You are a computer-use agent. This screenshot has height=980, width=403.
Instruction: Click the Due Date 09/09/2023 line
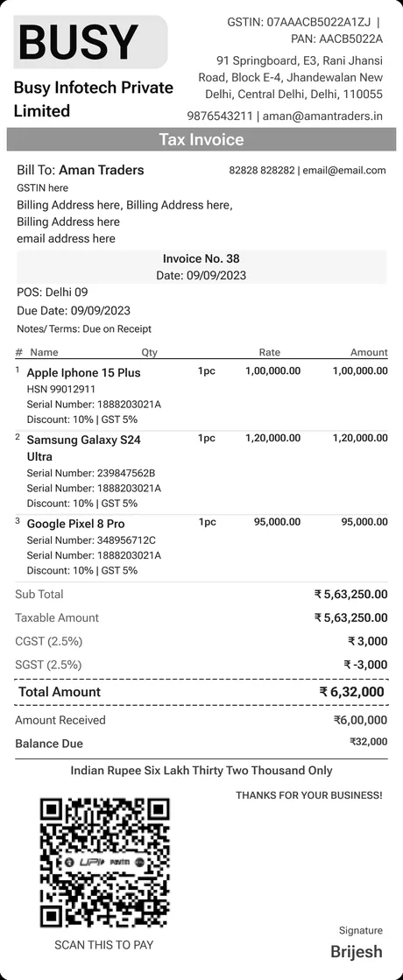click(74, 311)
